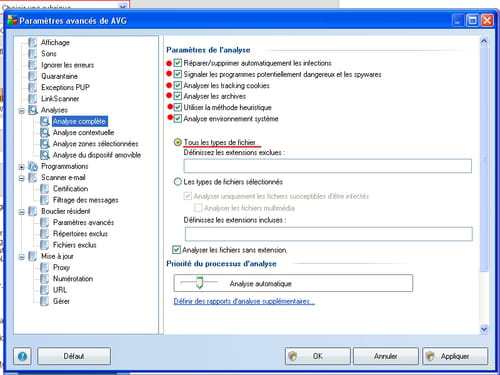This screenshot has width=500, height=375.
Task: Click the scrollbar down arrow in settings pane
Action: click(x=484, y=329)
